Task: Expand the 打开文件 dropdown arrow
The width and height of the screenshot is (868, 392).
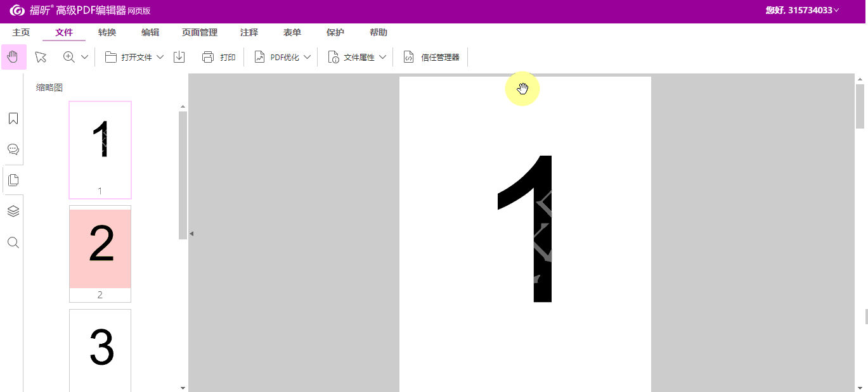Action: pos(160,57)
